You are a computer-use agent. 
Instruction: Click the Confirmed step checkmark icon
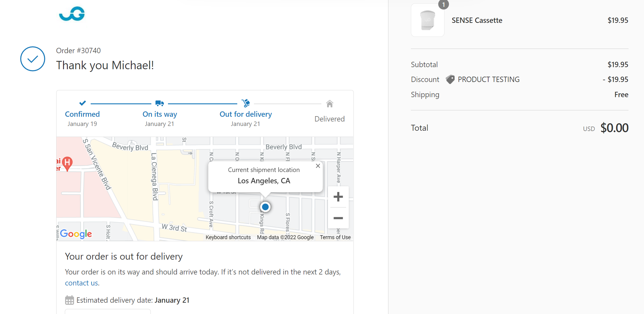click(82, 103)
